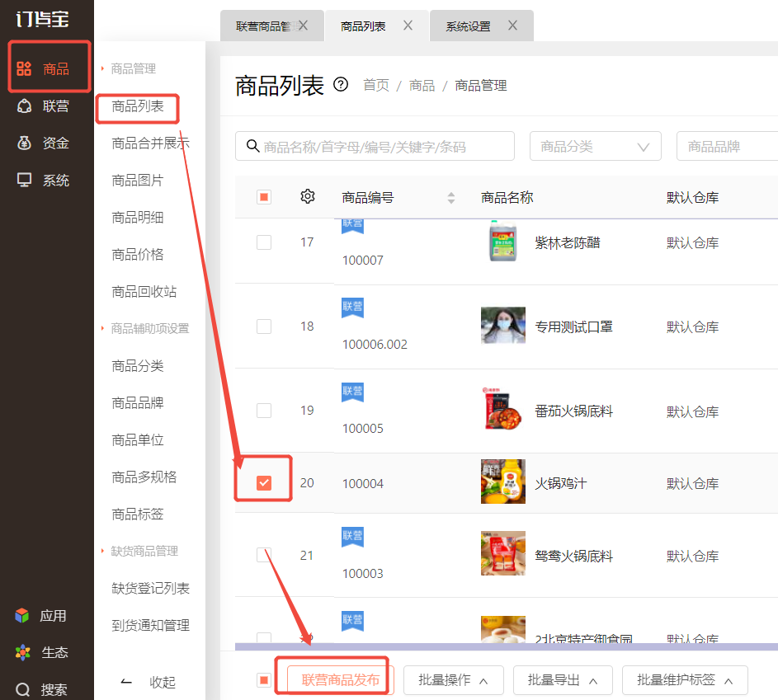Click the 订货宝 logo
778x700 pixels.
pos(42,19)
